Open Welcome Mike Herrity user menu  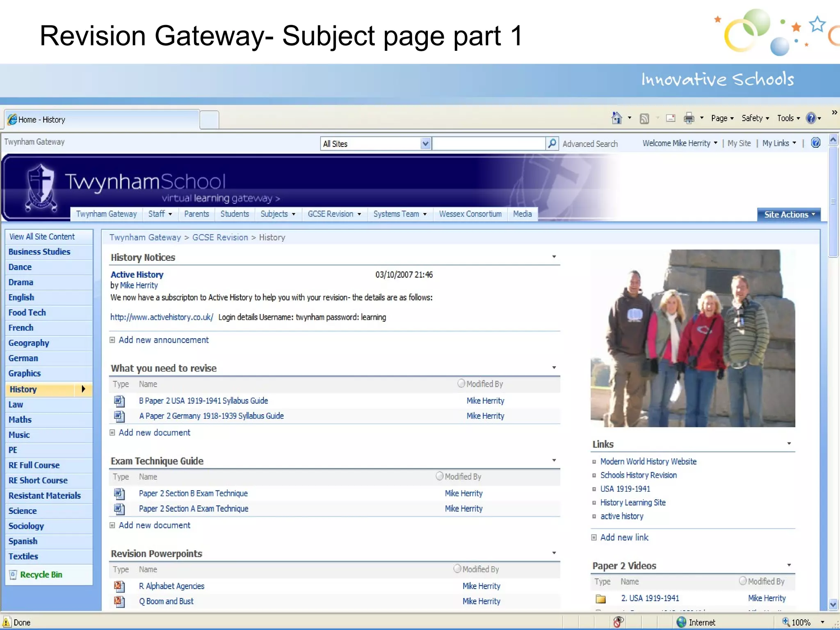[680, 143]
